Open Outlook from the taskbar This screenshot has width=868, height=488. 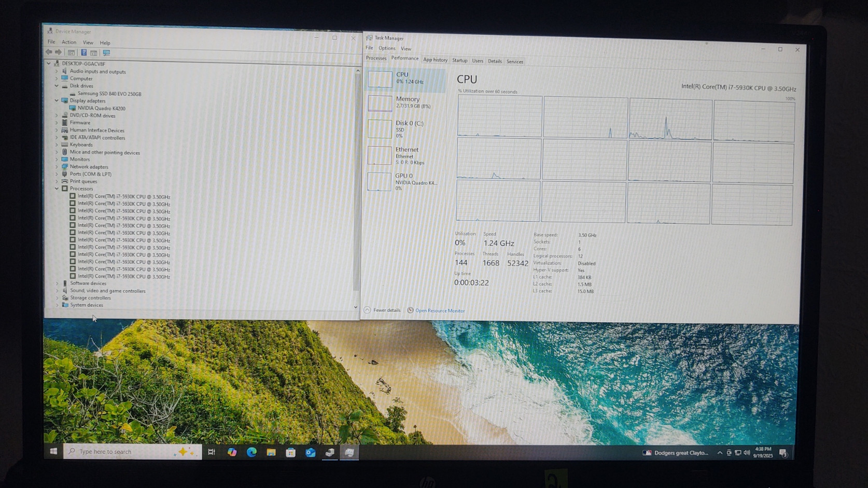tap(310, 452)
